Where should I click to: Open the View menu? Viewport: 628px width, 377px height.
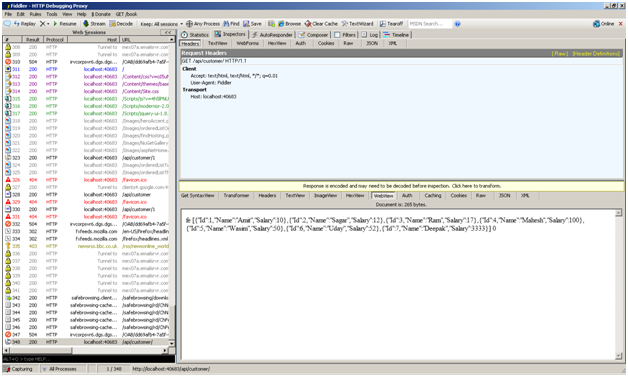pos(67,14)
